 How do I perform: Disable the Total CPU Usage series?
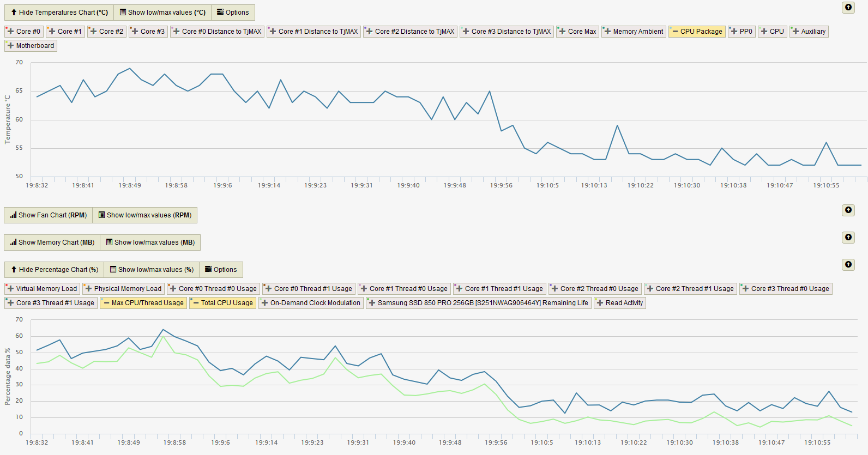click(222, 303)
